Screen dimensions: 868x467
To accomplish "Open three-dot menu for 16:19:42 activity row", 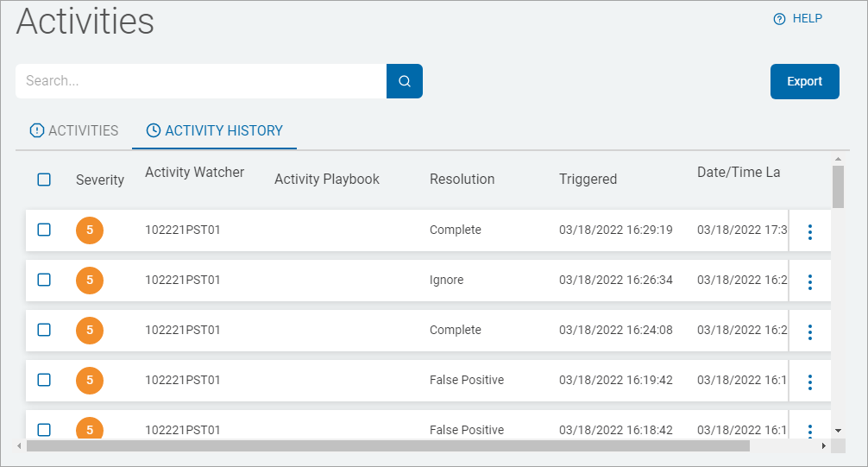I will click(x=809, y=382).
